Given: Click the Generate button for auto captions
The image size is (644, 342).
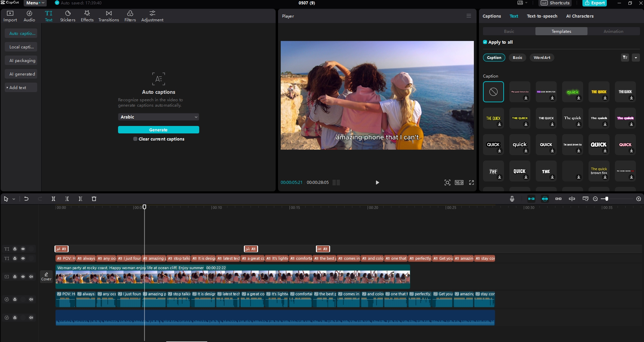Looking at the screenshot, I should (158, 130).
